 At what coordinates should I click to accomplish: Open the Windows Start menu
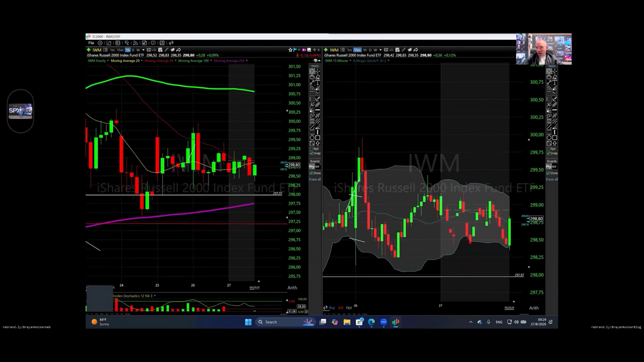tap(248, 322)
